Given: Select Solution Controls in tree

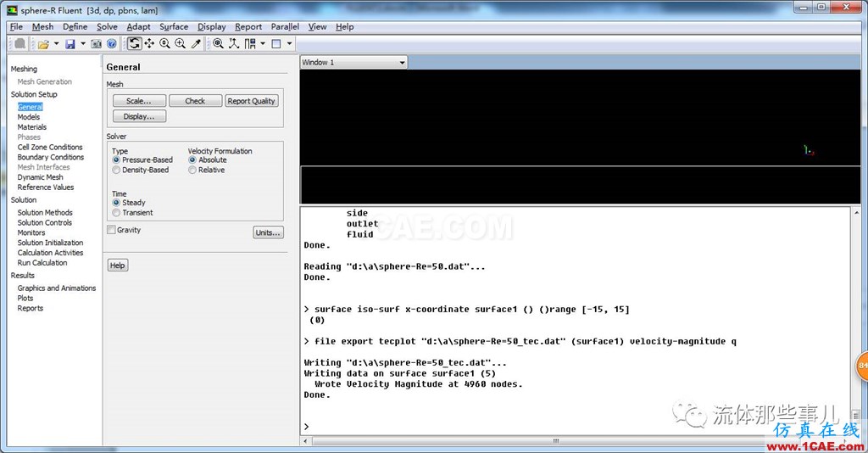Looking at the screenshot, I should click(x=45, y=222).
